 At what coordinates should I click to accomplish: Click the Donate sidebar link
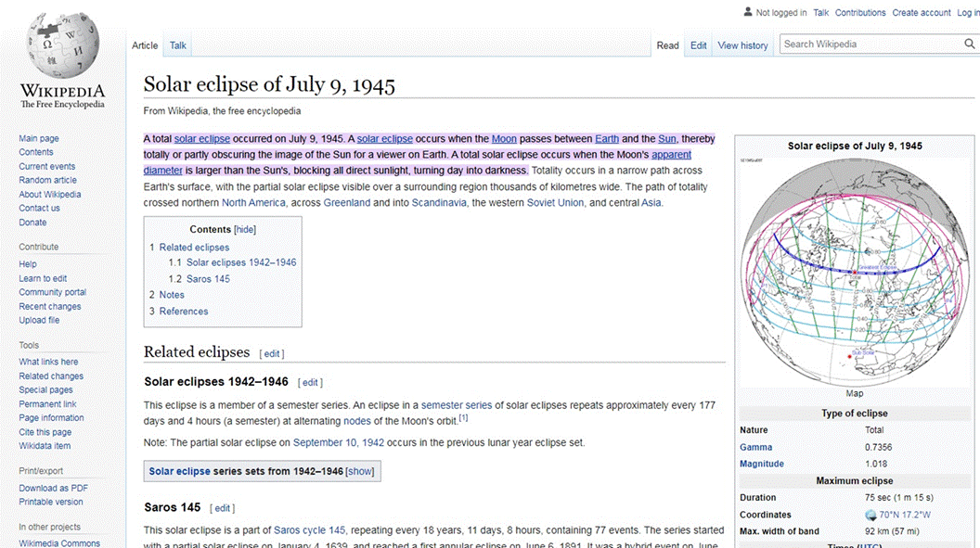coord(32,223)
